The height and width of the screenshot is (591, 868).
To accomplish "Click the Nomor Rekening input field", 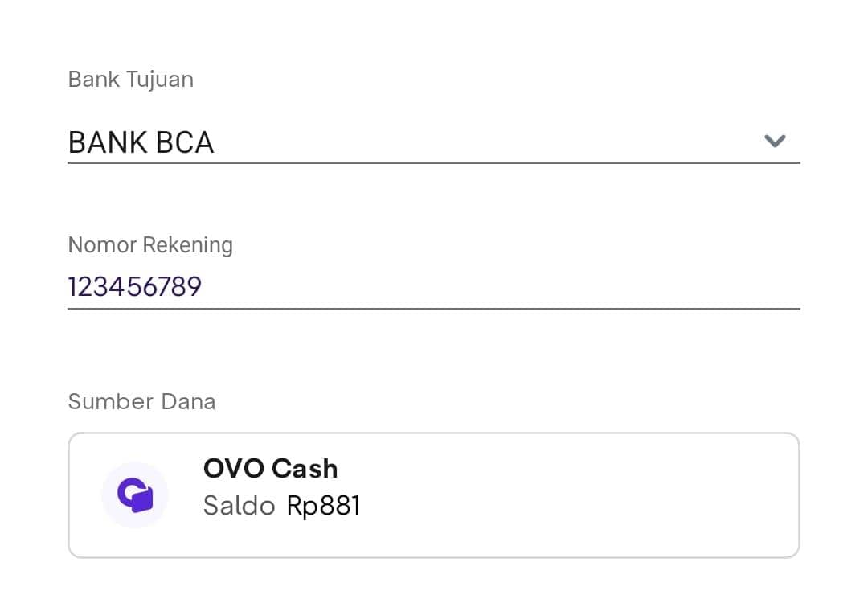I will click(434, 287).
